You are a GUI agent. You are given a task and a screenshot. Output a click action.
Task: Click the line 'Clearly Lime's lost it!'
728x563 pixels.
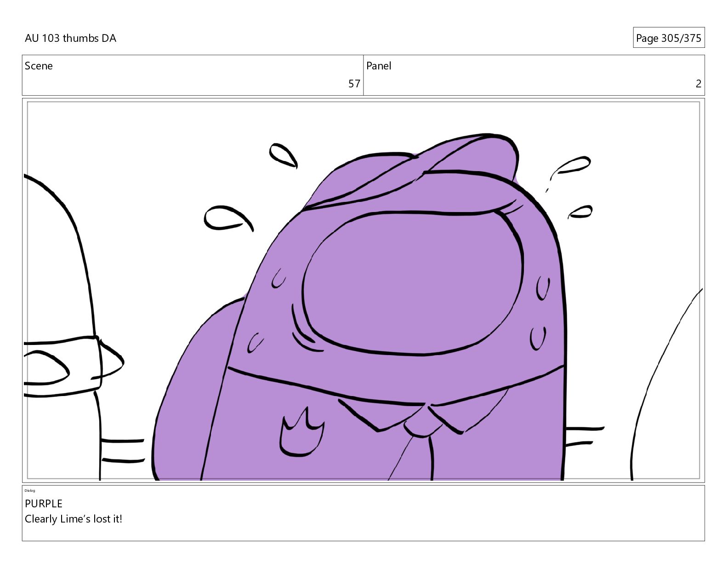[74, 519]
